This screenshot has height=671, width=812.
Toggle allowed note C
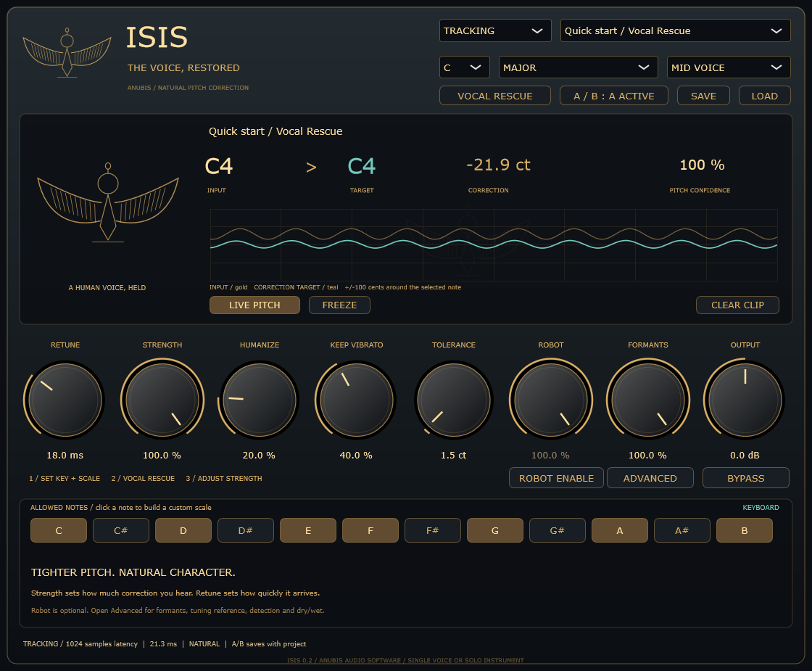point(59,530)
